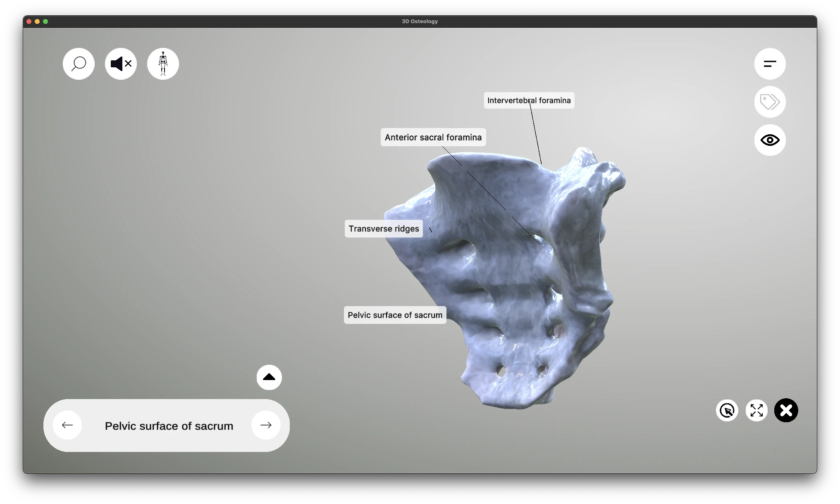Select the Anterior sacral foramina label
840x504 pixels.
point(433,138)
